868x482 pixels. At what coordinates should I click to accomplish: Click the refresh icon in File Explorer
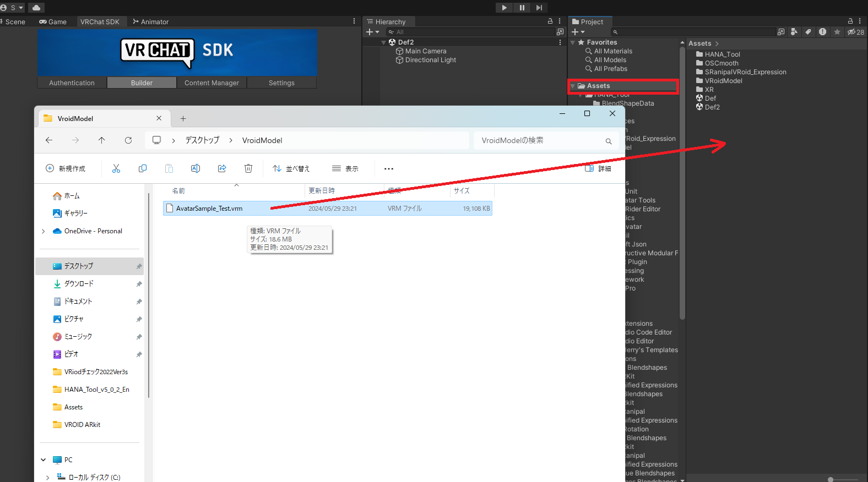(x=128, y=140)
